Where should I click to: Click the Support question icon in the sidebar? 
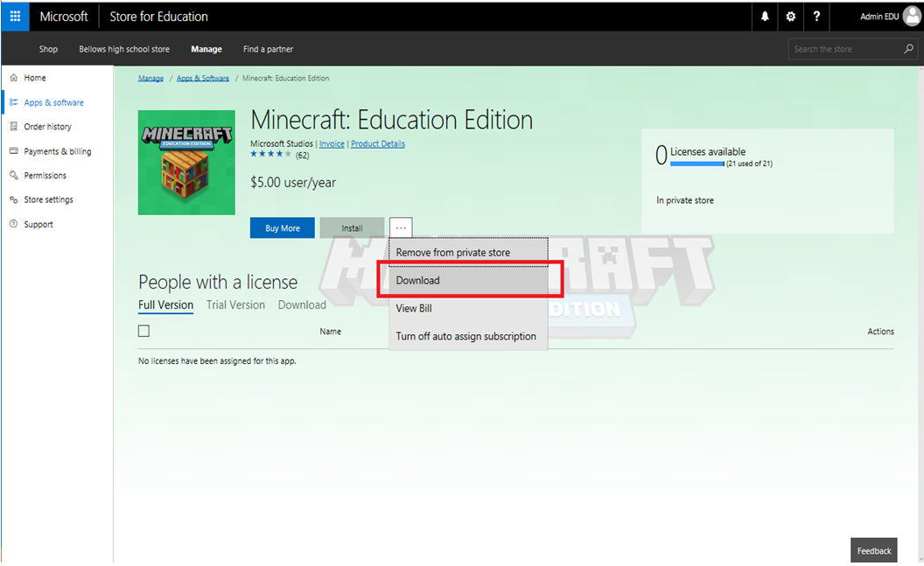[x=13, y=225]
